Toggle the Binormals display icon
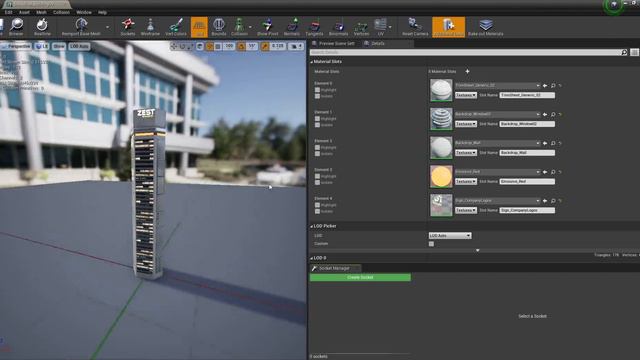 [338, 27]
